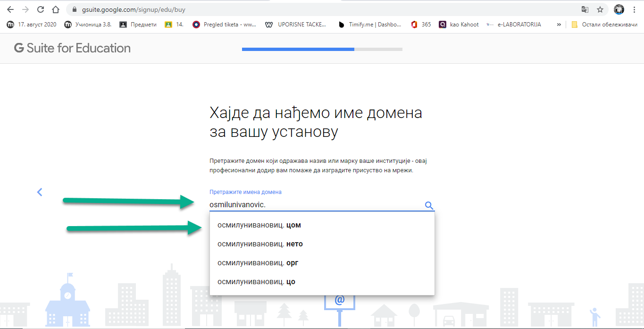Screen dimensions: 644x329
Task: Open the browser home page icon
Action: click(x=56, y=9)
